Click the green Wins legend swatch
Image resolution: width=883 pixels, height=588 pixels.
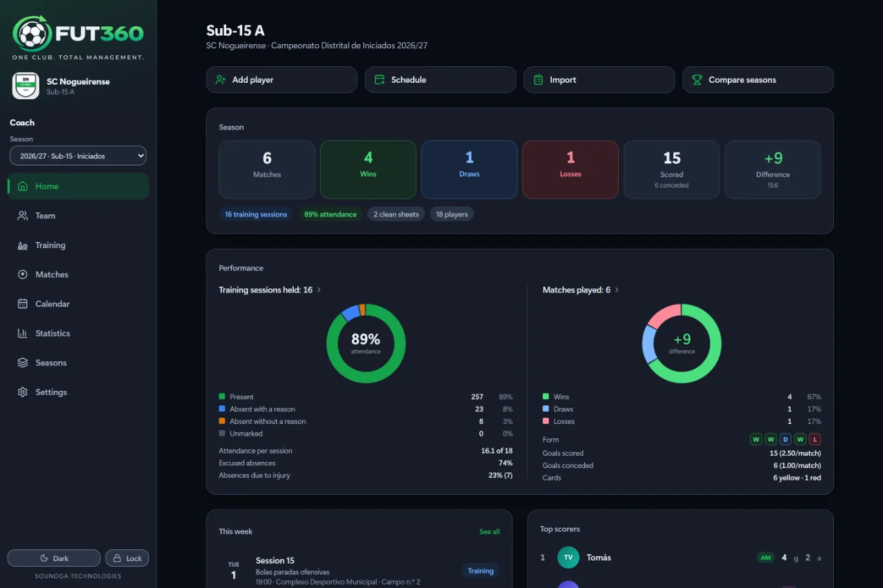pyautogui.click(x=546, y=396)
